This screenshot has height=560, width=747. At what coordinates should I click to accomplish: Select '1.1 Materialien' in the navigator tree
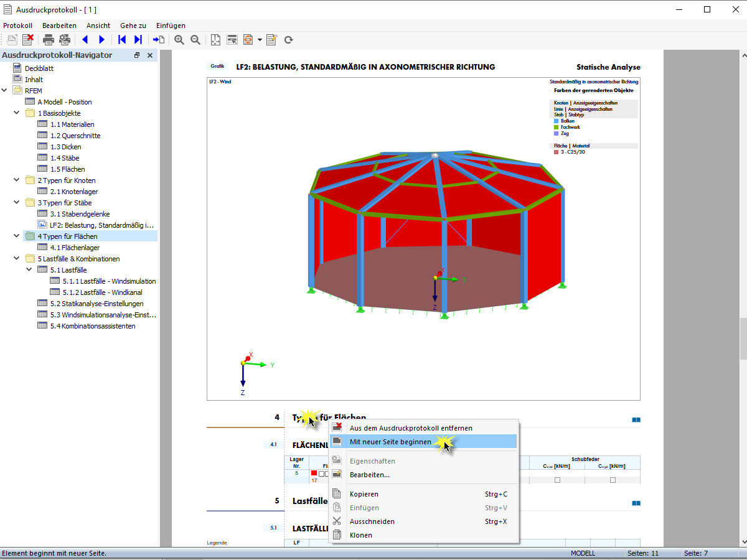click(72, 124)
